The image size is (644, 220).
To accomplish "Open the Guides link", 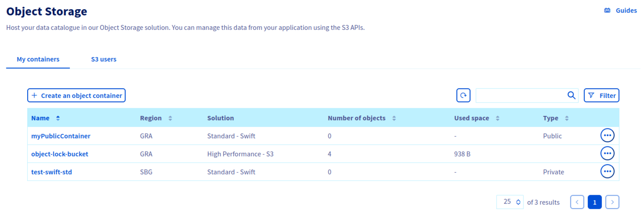I will 621,11.
